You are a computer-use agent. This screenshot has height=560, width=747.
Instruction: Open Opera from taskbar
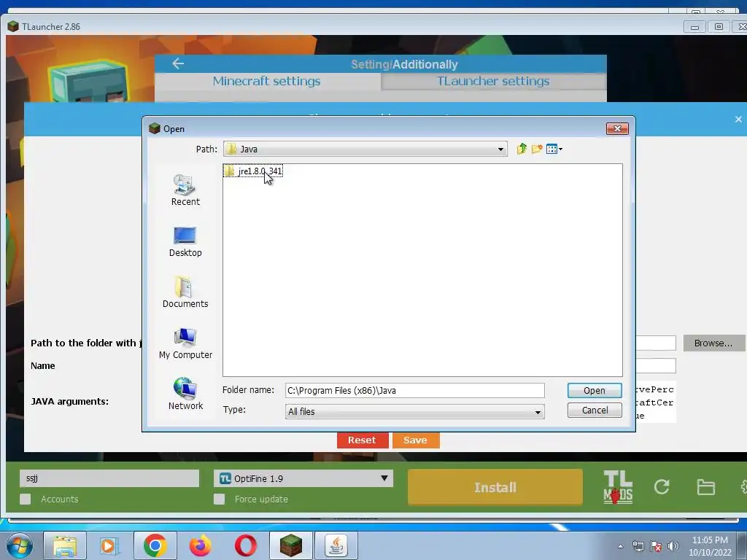(245, 545)
